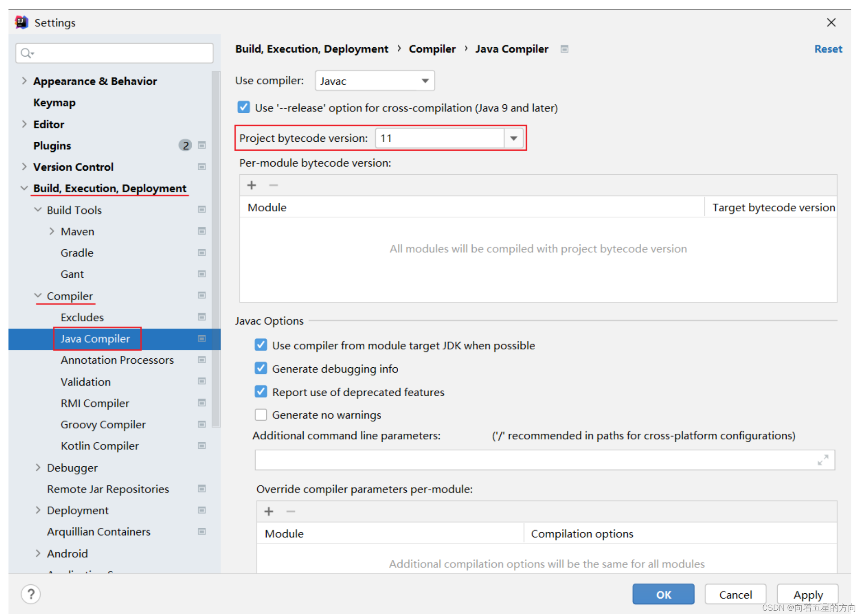This screenshot has width=862, height=616.
Task: Click the plugins update count badge
Action: click(186, 145)
